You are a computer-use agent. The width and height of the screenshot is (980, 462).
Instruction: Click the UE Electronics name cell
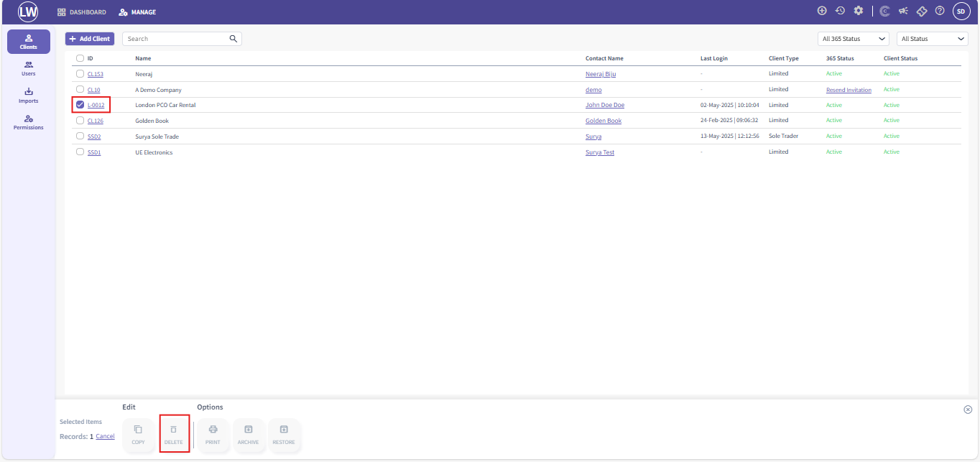pos(154,152)
